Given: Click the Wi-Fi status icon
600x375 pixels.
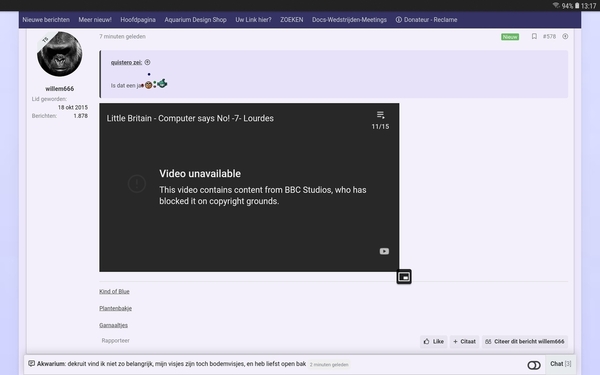Looking at the screenshot, I should (556, 5).
